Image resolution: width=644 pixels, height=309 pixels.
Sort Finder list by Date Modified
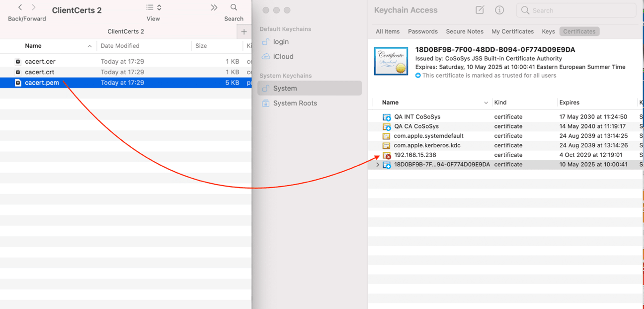tap(120, 46)
